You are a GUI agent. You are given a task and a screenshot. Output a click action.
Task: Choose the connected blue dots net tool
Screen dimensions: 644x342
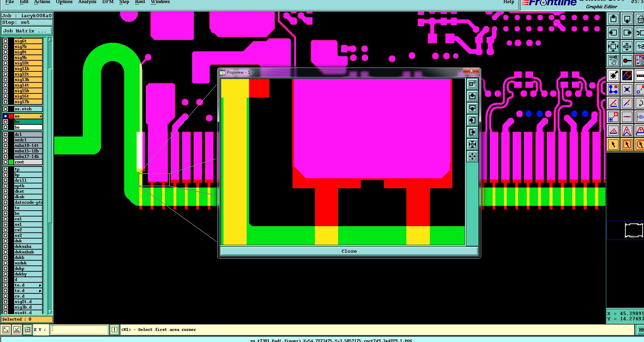(613, 89)
